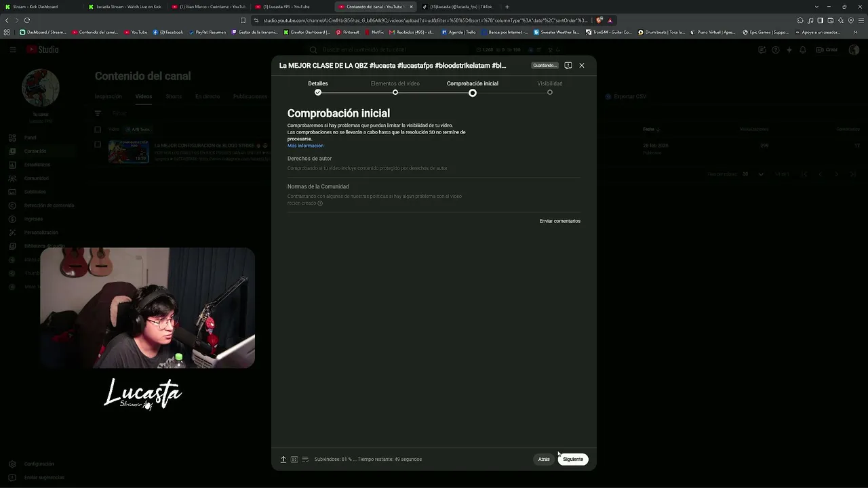Click the SD processing status icon
Image resolution: width=868 pixels, height=488 pixels.
(x=294, y=459)
